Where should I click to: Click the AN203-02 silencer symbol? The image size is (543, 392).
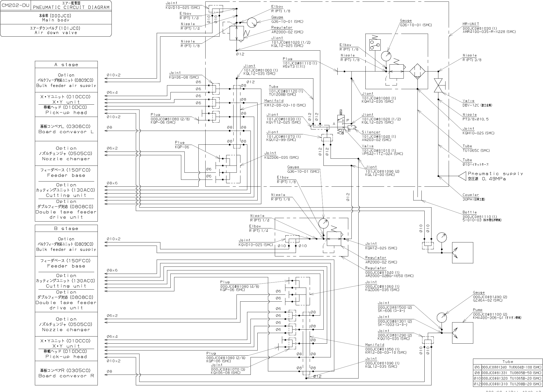[352, 127]
